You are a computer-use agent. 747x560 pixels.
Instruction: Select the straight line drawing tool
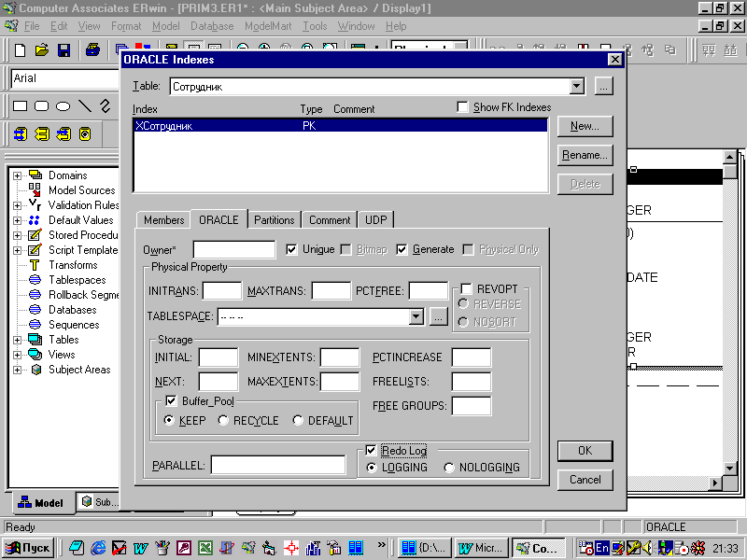pos(84,105)
